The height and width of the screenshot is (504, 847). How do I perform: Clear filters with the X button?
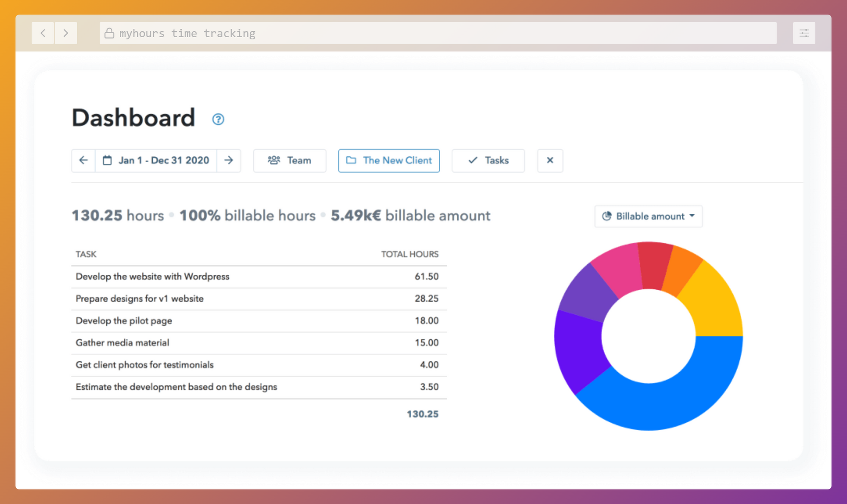click(550, 161)
